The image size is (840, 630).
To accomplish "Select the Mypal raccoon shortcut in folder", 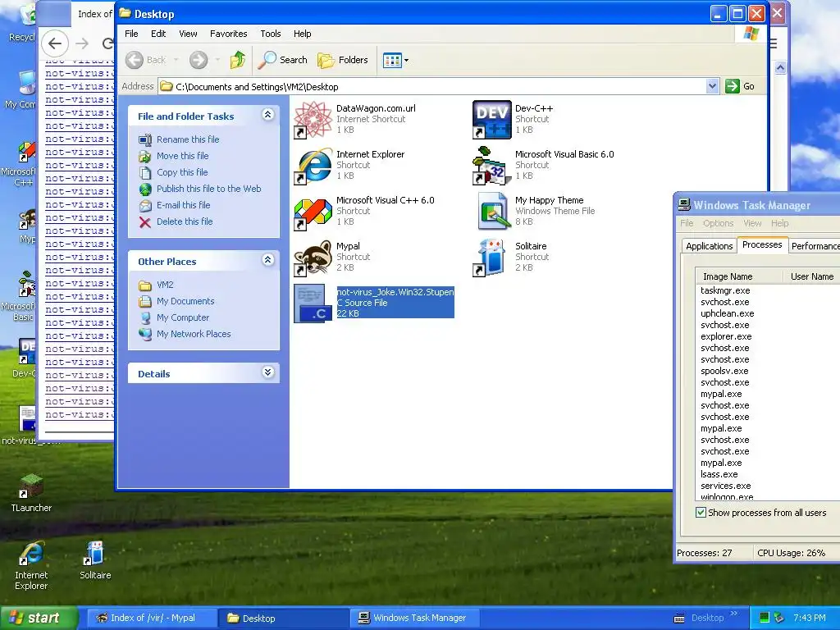I will coord(313,258).
